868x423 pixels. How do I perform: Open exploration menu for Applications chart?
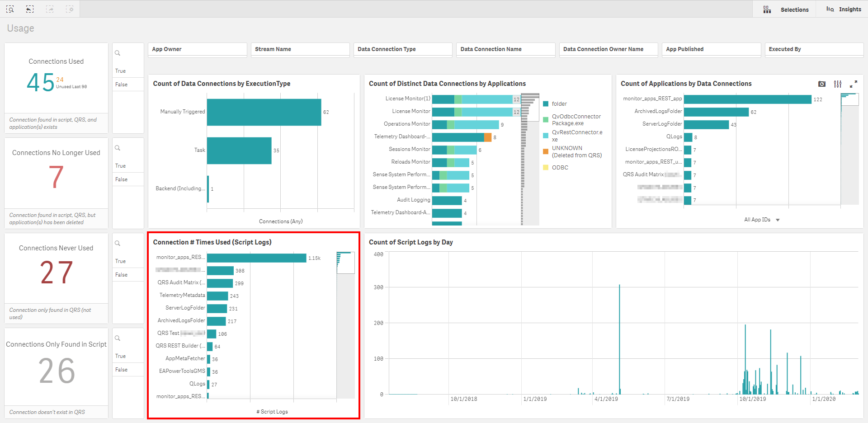(838, 84)
